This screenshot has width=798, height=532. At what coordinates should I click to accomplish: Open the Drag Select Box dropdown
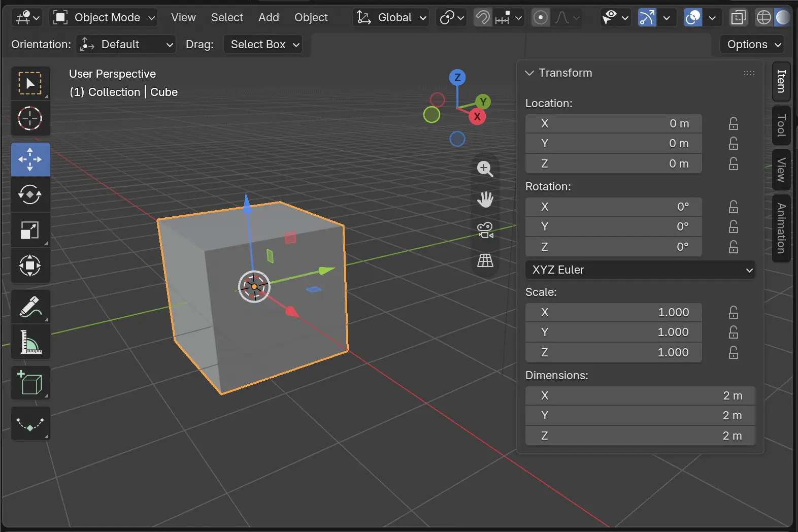263,45
